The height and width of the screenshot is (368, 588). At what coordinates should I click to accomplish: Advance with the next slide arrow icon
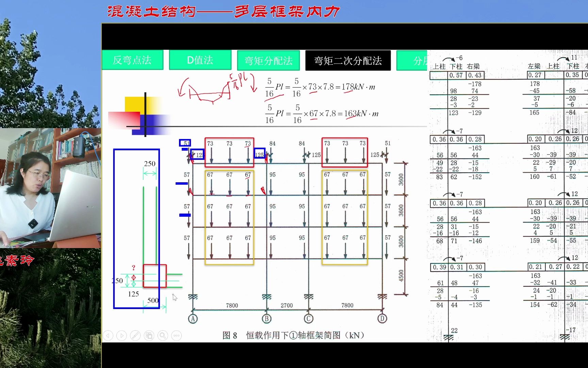click(x=121, y=336)
